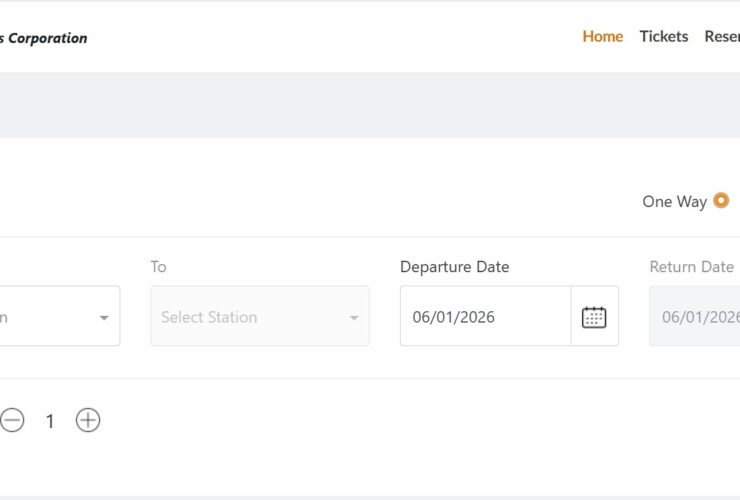This screenshot has height=500, width=740.
Task: Open the departure date calendar icon
Action: tap(594, 317)
